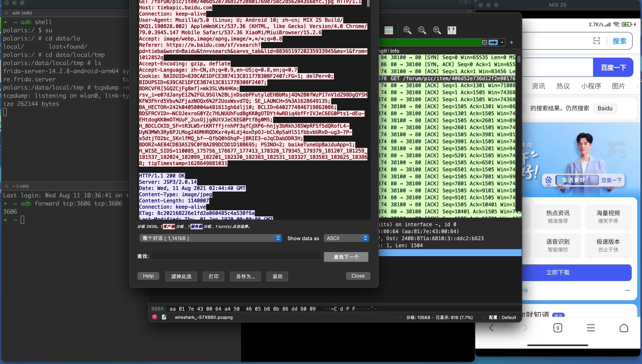Click the Host: tiebapic.baidu.com header line
Screen dimensions: 642x364
point(175,8)
